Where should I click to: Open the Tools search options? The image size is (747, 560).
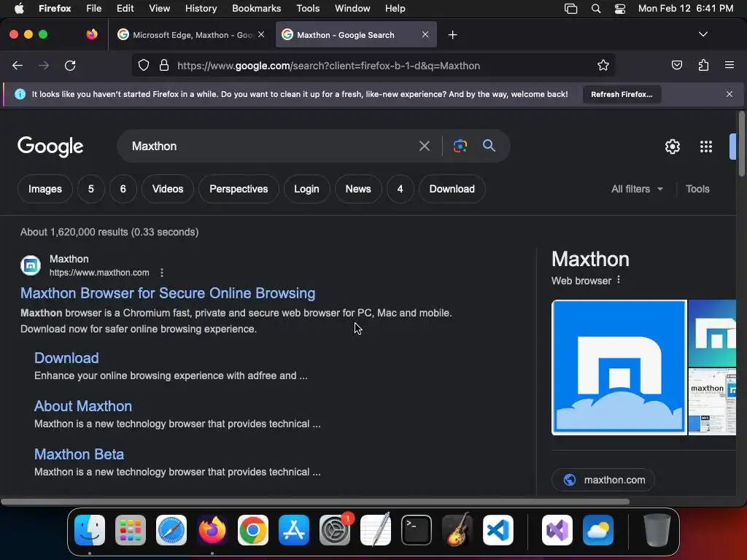[697, 189]
